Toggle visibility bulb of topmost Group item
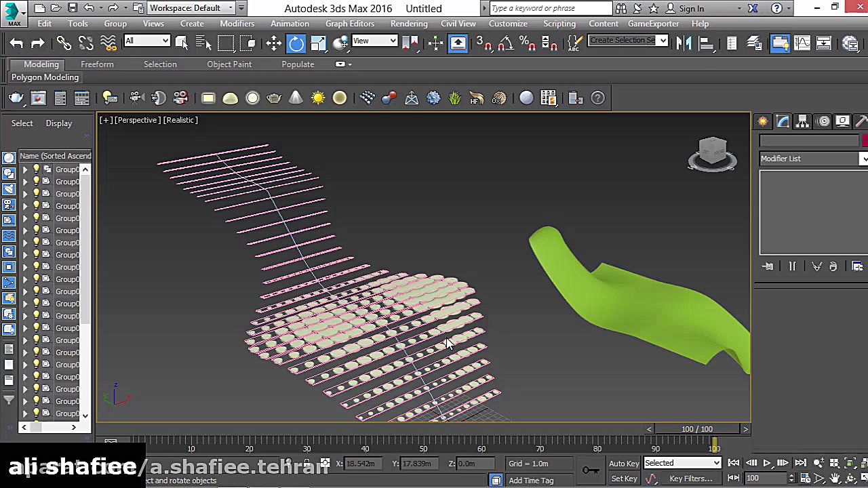Screen dimensions: 868x488 37,169
